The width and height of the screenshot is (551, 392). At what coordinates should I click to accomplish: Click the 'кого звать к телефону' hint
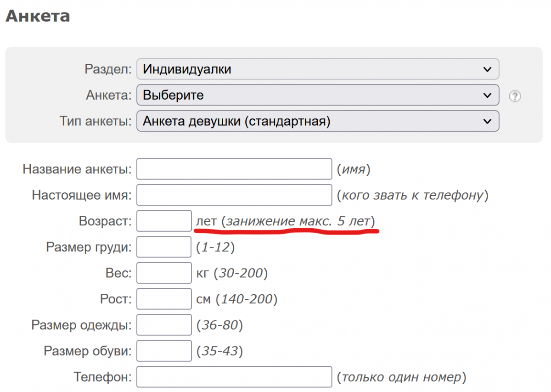412,195
